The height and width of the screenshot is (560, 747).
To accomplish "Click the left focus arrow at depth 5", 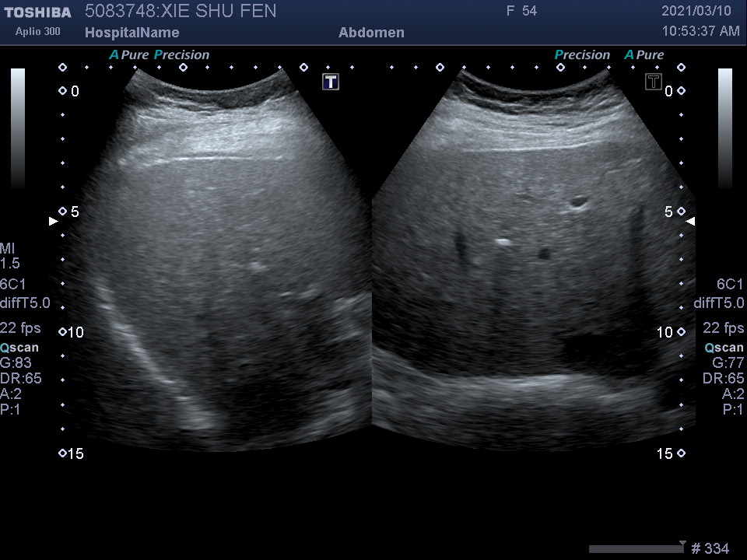I will [x=53, y=222].
